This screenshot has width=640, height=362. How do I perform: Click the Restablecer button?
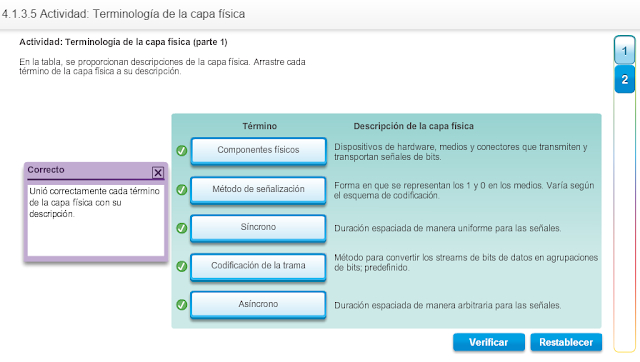pos(566,342)
